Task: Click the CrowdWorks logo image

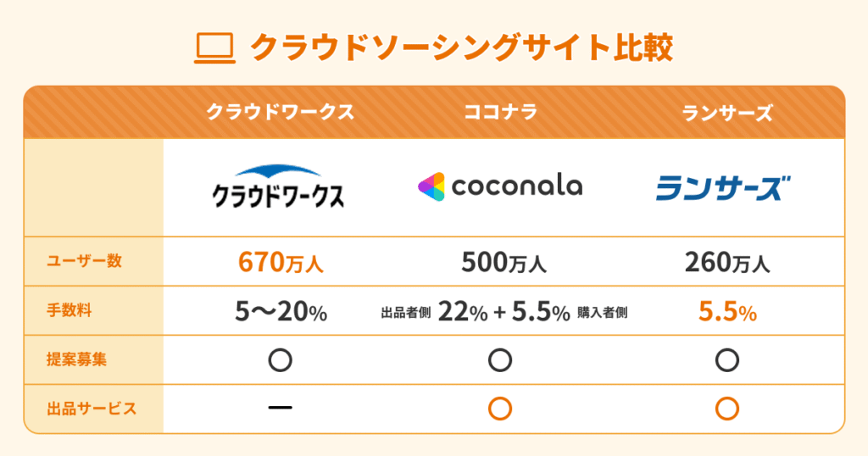Action: click(279, 187)
